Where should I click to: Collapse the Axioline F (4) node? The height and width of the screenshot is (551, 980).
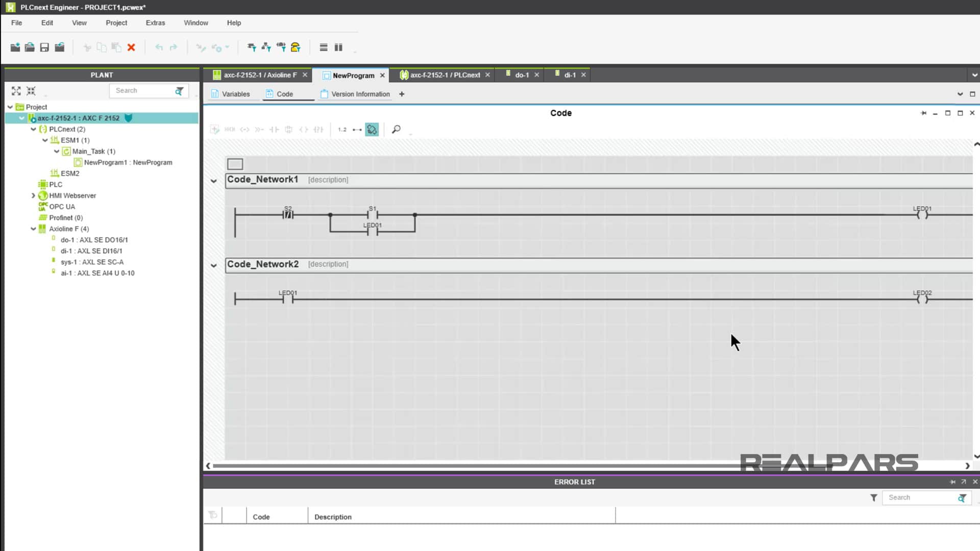pyautogui.click(x=33, y=229)
